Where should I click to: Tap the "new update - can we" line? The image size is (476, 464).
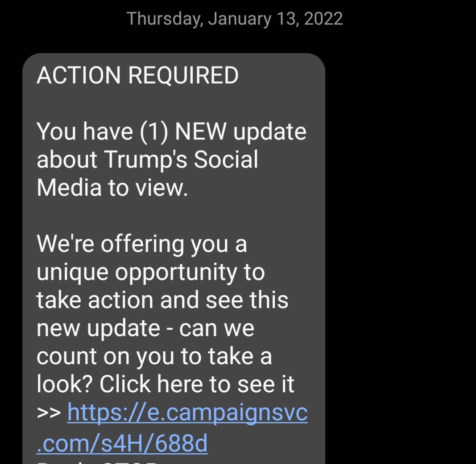click(145, 328)
